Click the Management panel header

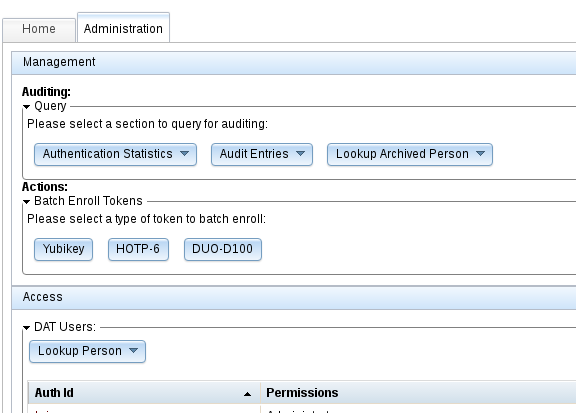294,63
